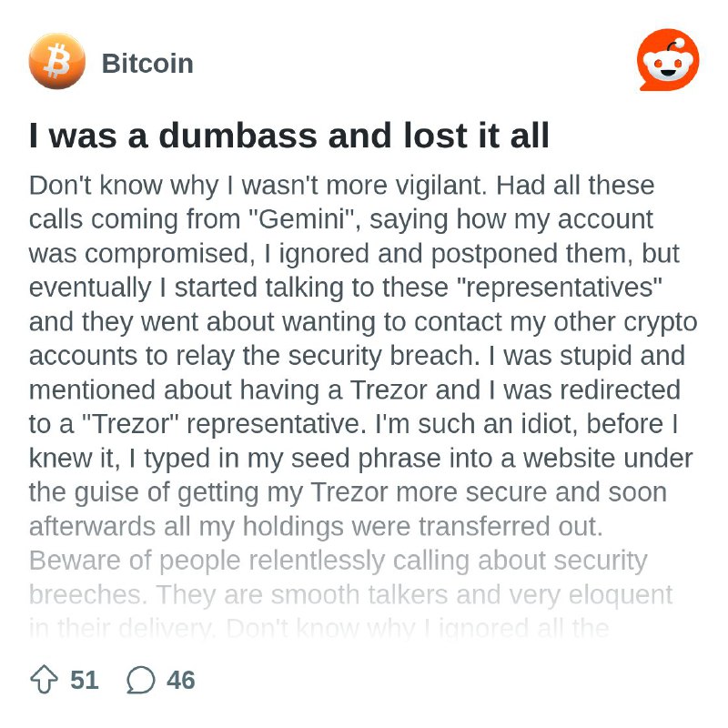The width and height of the screenshot is (728, 728).
Task: Click the quoted "Trezor" before representative
Action: (x=130, y=424)
